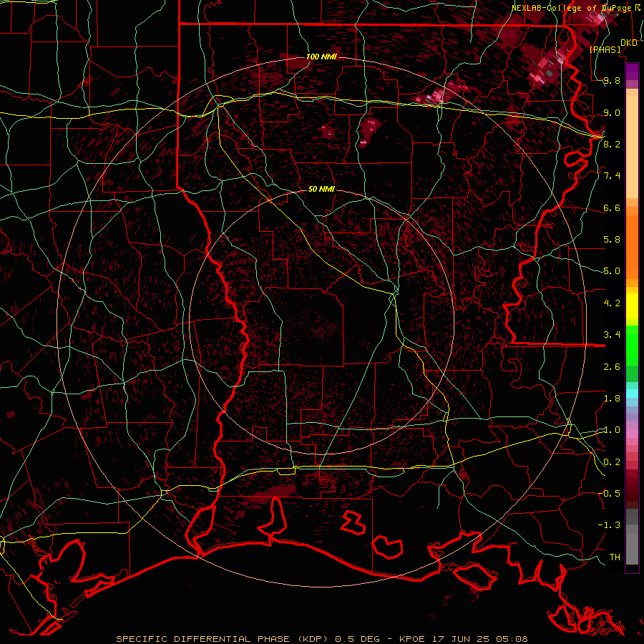The height and width of the screenshot is (644, 644).
Task: Click the dark purple swatch atop the color bar
Action: [x=632, y=70]
